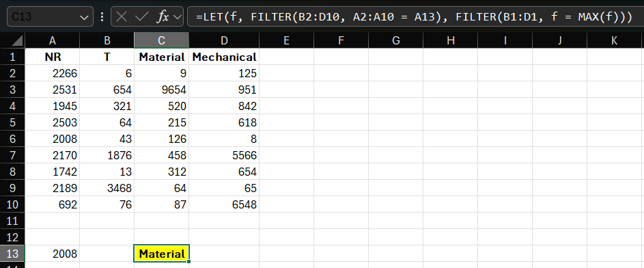Select column E header
Image resolution: width=644 pixels, height=268 pixels.
pyautogui.click(x=286, y=40)
